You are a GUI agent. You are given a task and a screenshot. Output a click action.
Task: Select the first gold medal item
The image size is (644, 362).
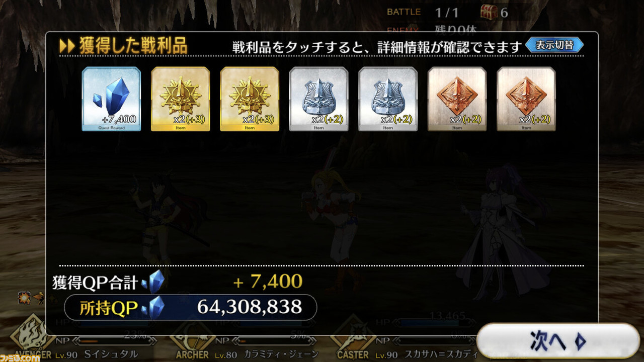(181, 99)
